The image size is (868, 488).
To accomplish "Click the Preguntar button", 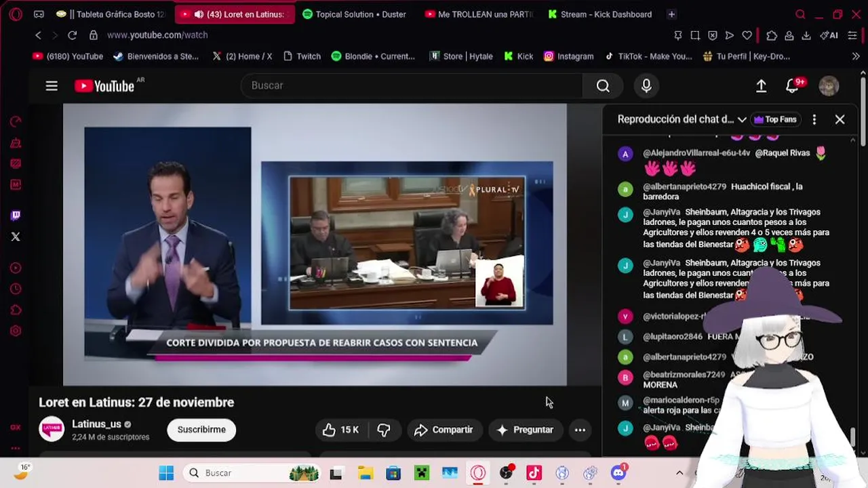I will (525, 430).
